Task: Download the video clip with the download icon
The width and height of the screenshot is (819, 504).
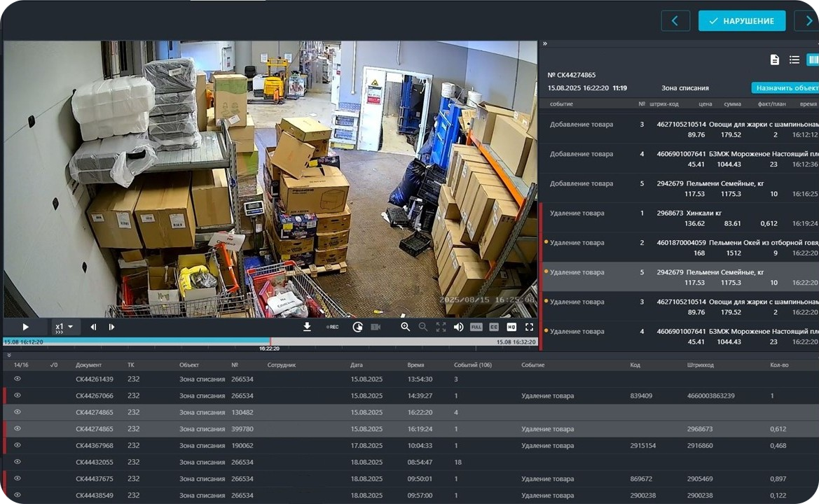Action: point(307,327)
